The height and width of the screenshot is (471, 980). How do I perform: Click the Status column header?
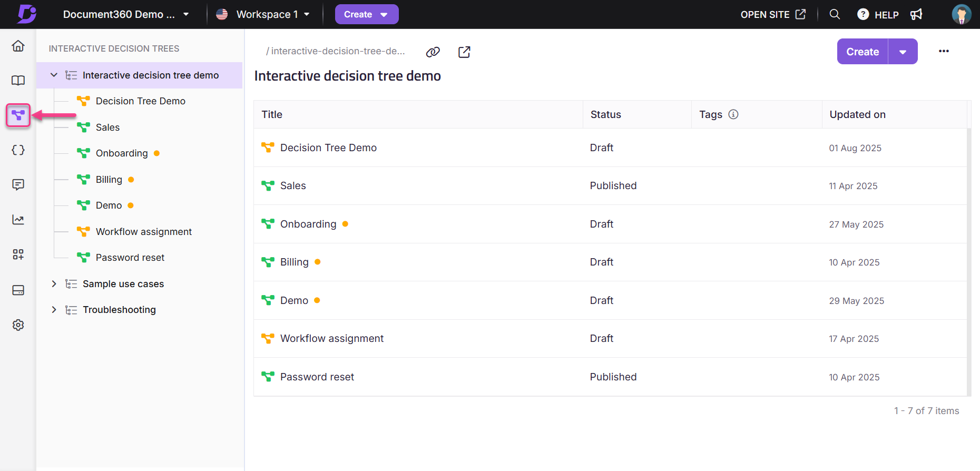605,114
